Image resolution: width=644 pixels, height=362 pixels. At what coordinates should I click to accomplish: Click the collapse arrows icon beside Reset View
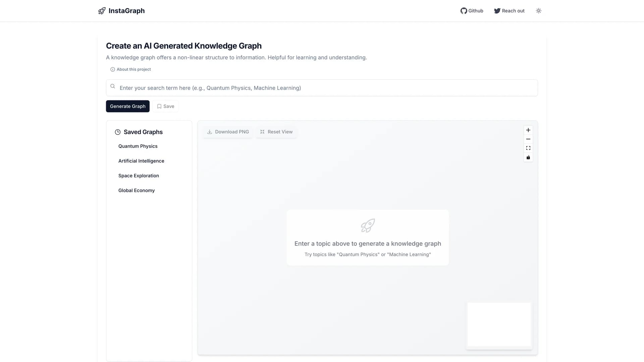(262, 132)
